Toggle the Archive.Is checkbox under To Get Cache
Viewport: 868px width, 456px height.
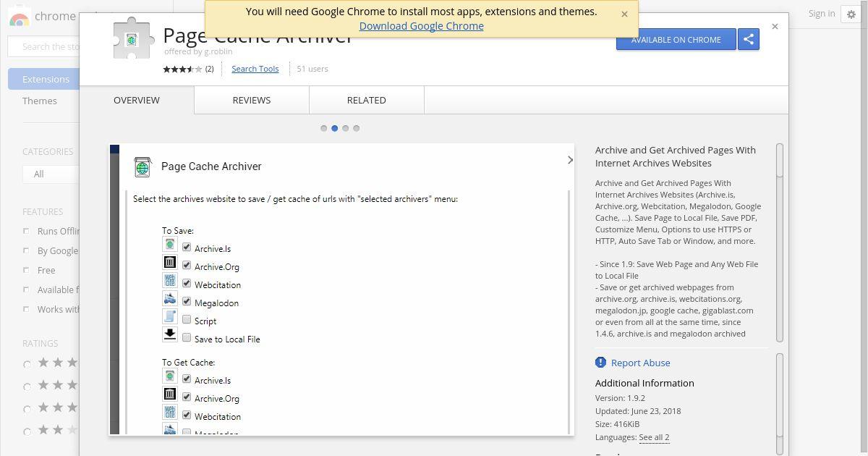(187, 379)
